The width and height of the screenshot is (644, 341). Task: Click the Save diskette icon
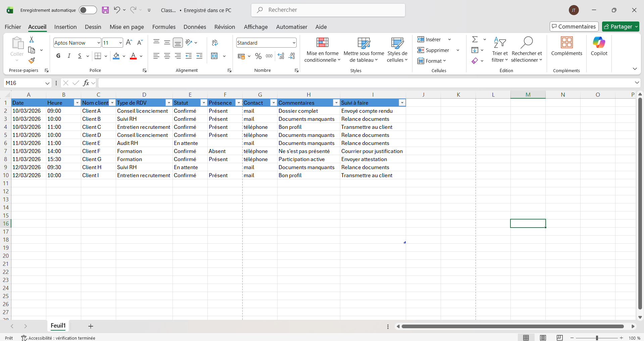pos(105,10)
